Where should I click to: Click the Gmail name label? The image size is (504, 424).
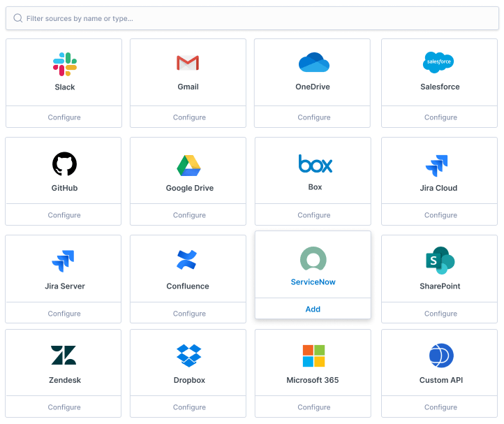188,87
